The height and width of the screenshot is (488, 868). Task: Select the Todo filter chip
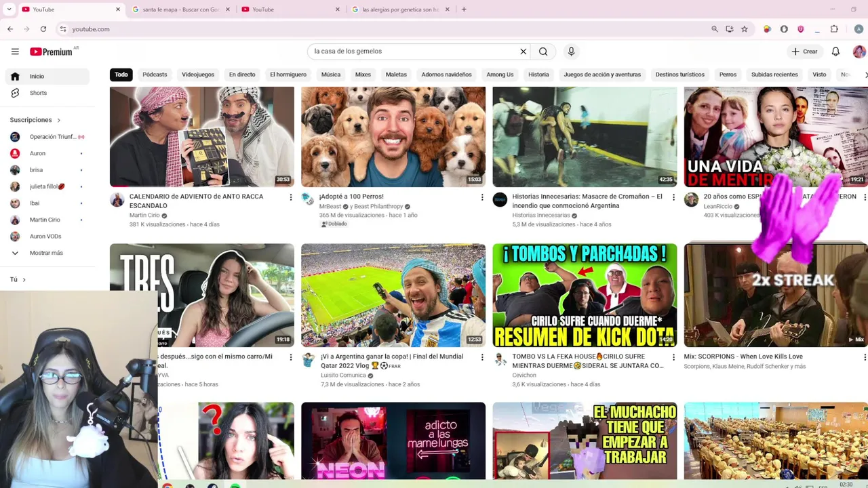(x=121, y=75)
